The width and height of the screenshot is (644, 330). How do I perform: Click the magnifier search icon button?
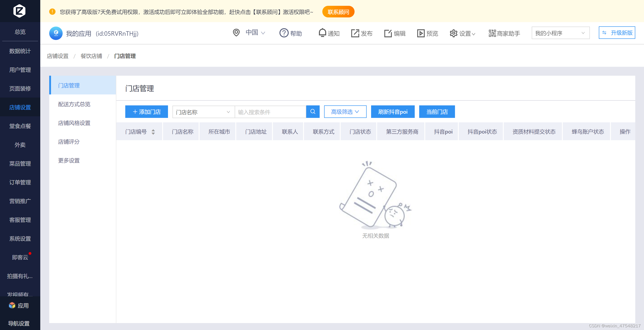[x=312, y=112]
